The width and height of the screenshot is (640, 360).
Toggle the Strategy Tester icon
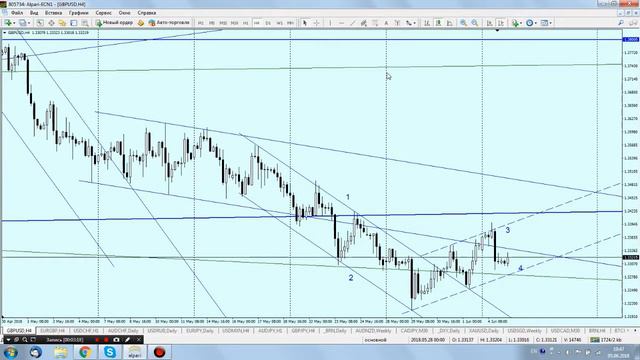click(x=85, y=23)
